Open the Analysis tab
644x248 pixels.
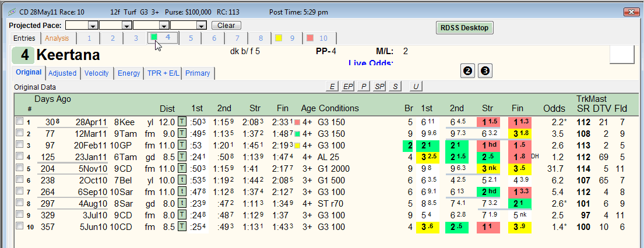(x=57, y=38)
